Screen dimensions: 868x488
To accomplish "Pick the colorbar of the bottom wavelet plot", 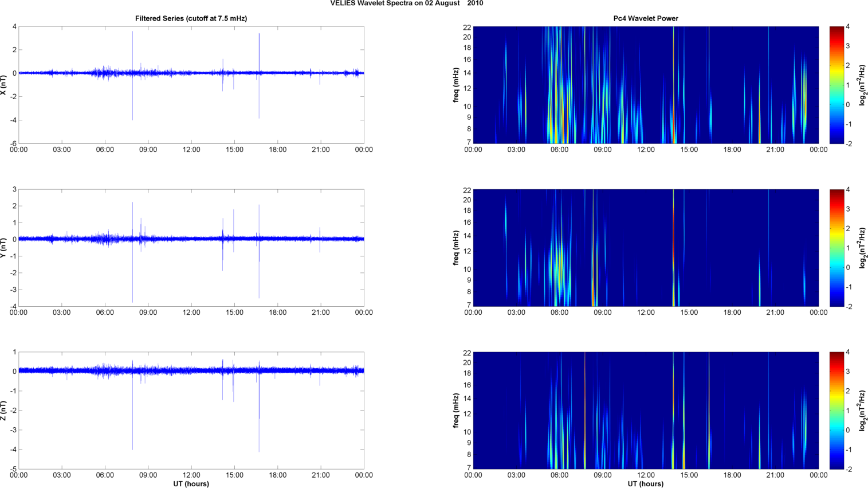I will coord(836,411).
